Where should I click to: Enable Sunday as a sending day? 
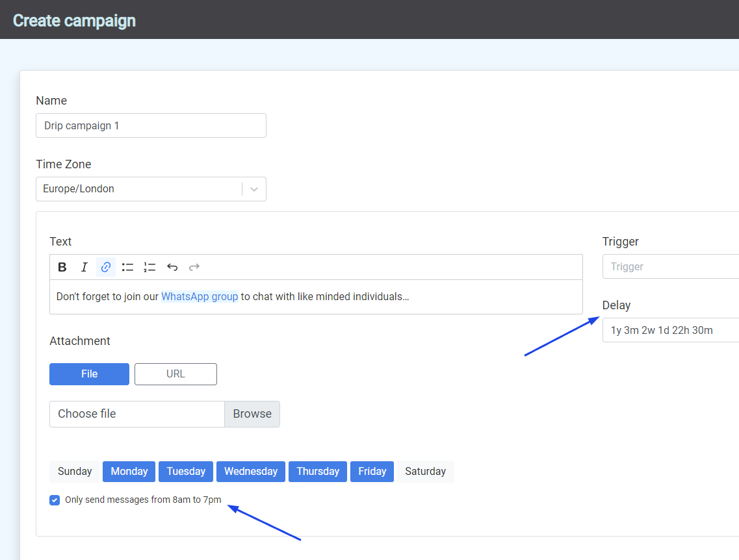click(75, 471)
